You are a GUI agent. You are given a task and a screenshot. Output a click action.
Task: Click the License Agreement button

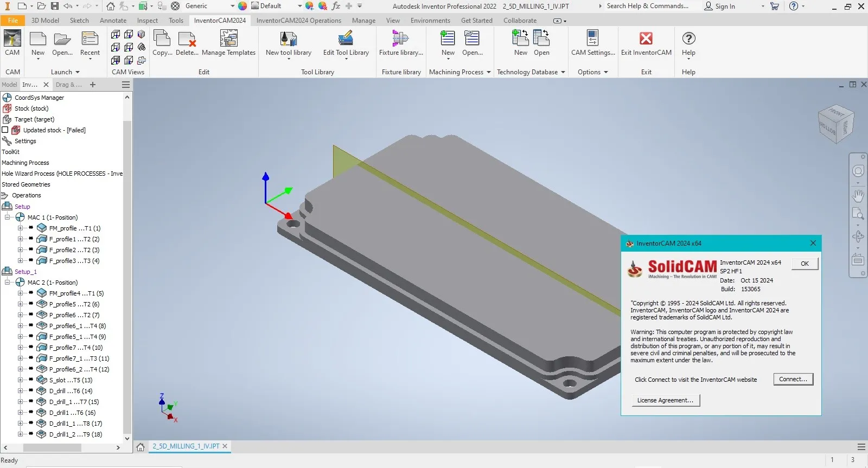tap(665, 400)
